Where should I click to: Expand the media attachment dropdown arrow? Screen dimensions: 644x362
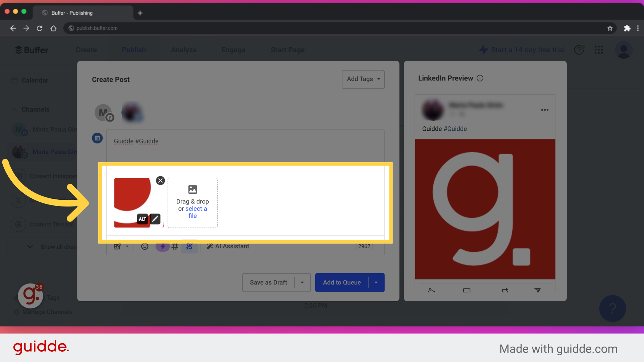(126, 246)
